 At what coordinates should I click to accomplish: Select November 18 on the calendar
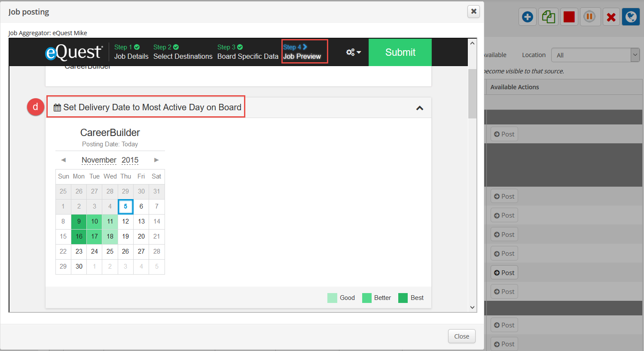[x=110, y=236]
